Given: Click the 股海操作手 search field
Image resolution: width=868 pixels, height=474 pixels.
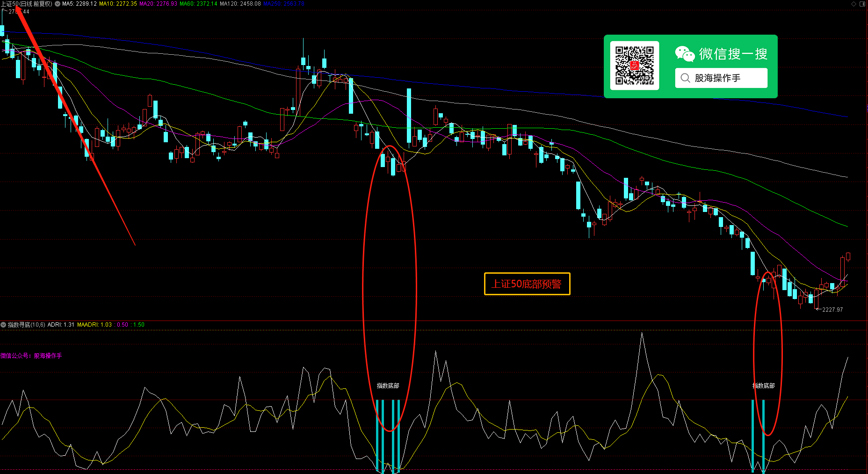Looking at the screenshot, I should click(x=721, y=78).
